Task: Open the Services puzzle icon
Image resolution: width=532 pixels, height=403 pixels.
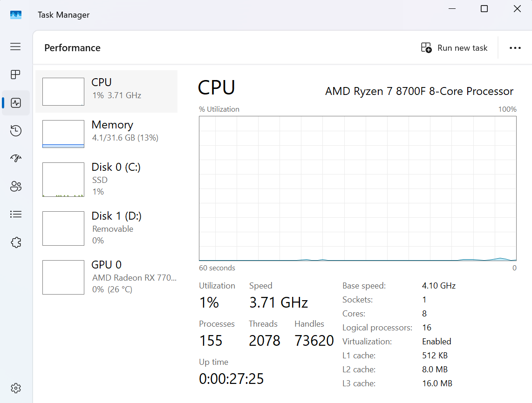Action: 16,242
